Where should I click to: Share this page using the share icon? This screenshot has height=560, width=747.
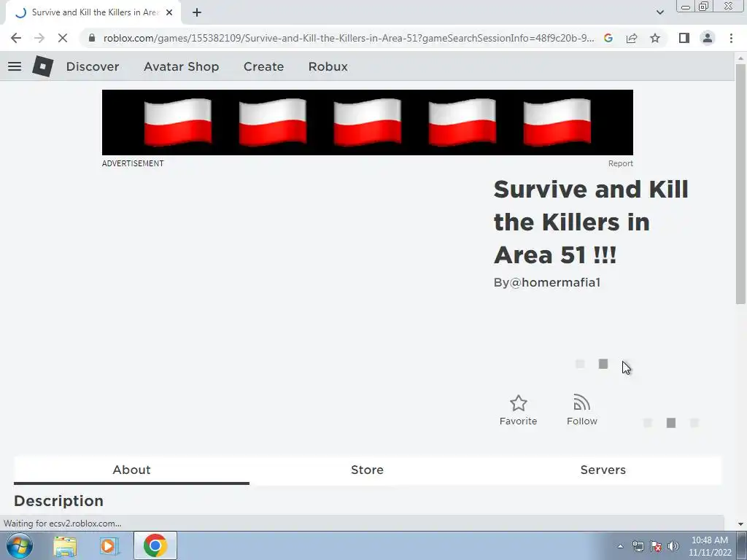pyautogui.click(x=632, y=38)
